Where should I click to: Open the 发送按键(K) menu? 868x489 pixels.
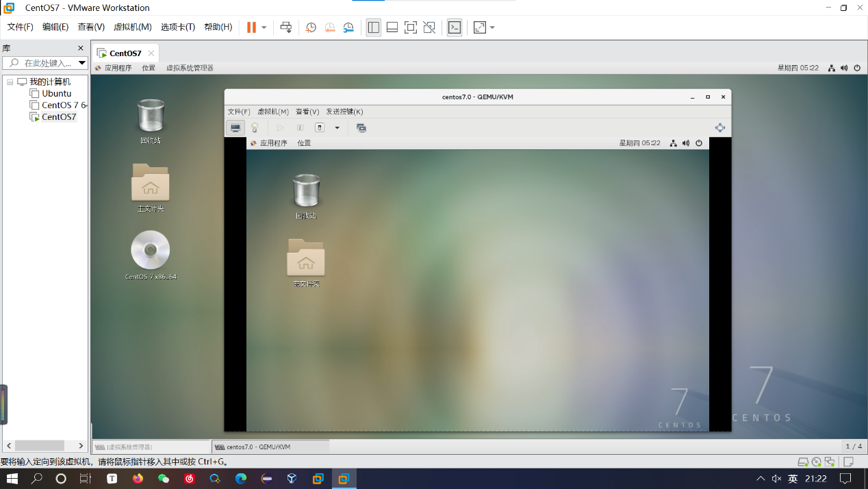344,112
